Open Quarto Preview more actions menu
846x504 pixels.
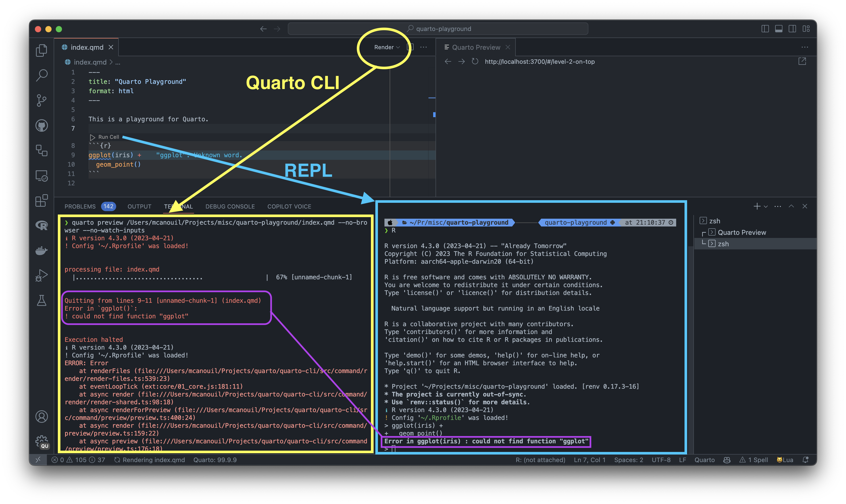pyautogui.click(x=805, y=47)
